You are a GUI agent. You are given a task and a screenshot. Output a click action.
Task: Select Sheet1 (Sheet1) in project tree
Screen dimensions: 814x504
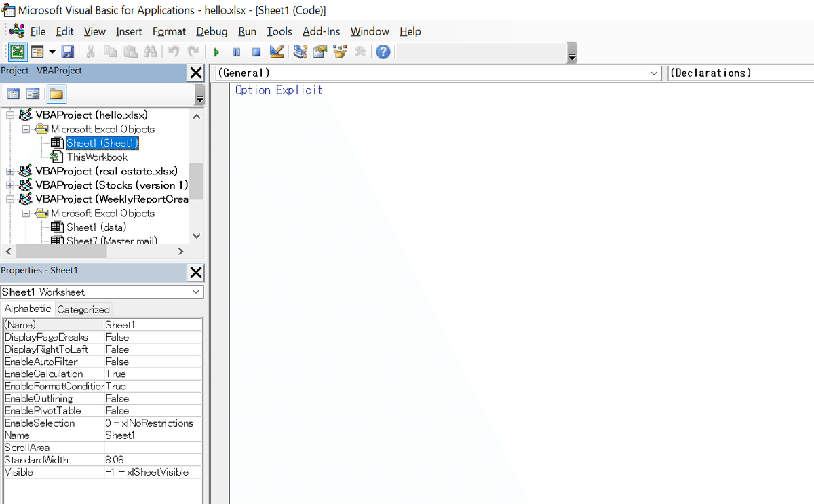pyautogui.click(x=102, y=143)
